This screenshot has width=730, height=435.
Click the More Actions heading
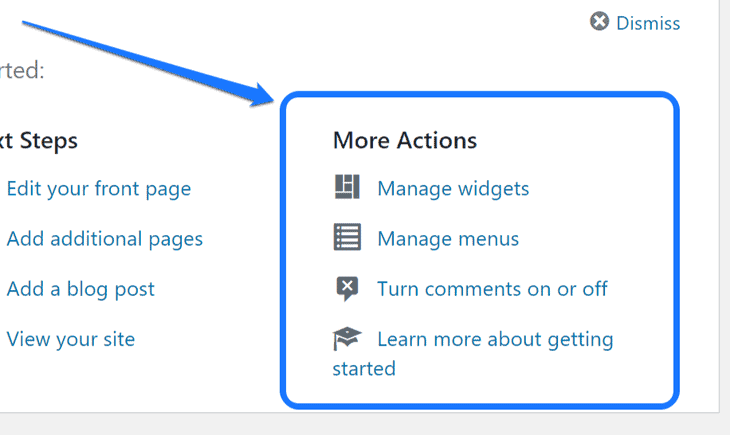405,140
